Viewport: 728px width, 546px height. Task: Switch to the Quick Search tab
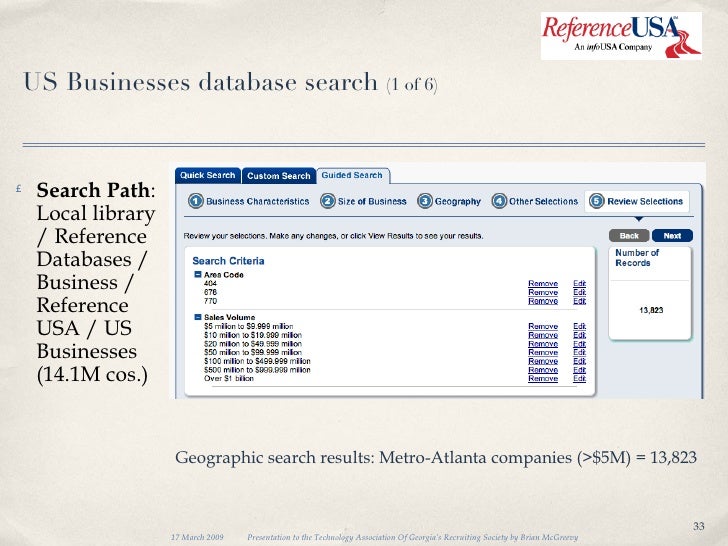(x=208, y=176)
